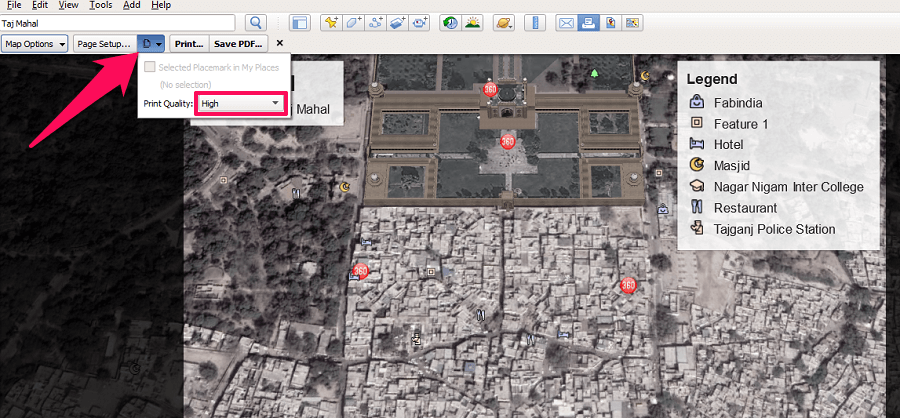This screenshot has width=900, height=418.
Task: Open the View menu
Action: point(68,5)
